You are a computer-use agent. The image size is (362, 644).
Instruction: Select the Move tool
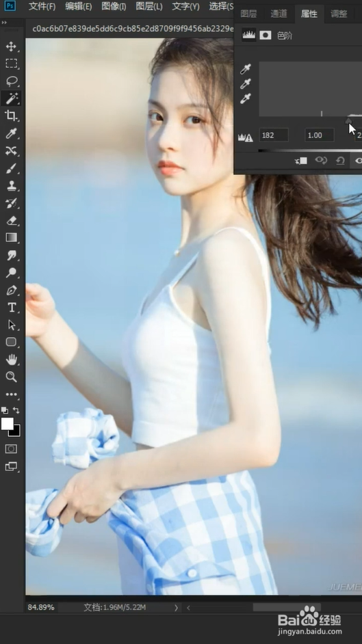coord(11,46)
